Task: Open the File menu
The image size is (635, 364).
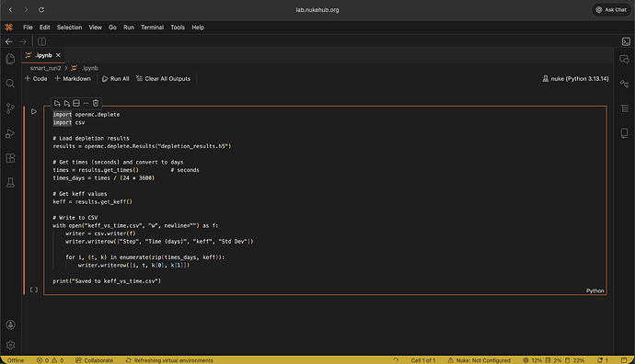Action: point(28,28)
